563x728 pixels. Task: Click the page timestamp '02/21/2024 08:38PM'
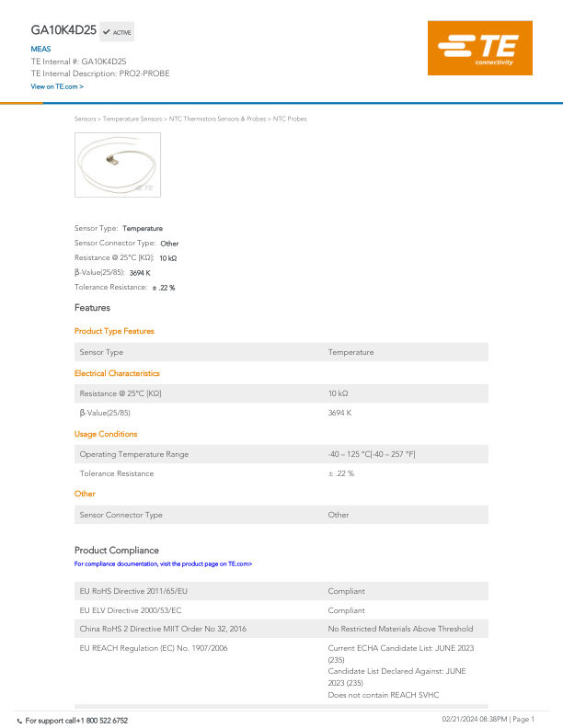pyautogui.click(x=475, y=719)
